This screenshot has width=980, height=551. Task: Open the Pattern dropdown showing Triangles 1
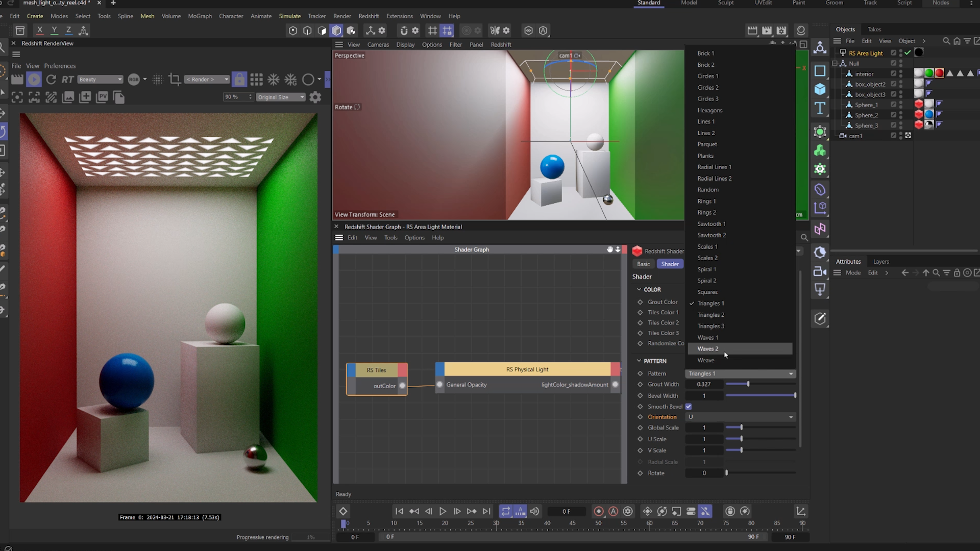click(740, 373)
